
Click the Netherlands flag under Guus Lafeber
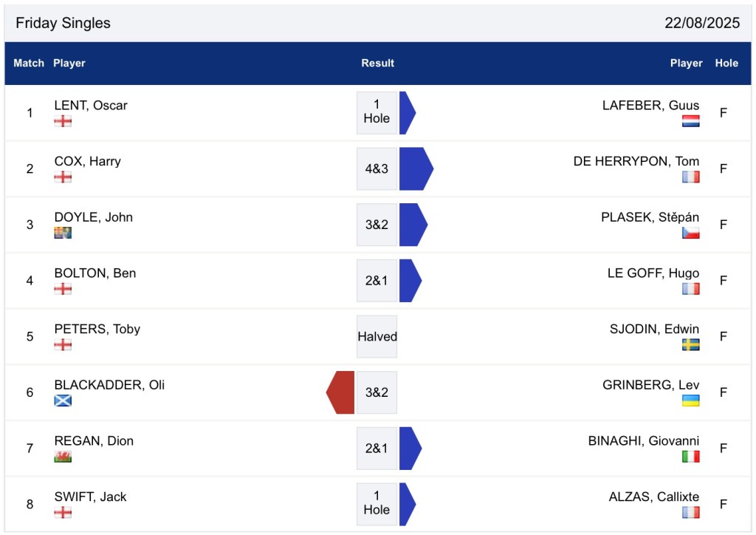690,121
